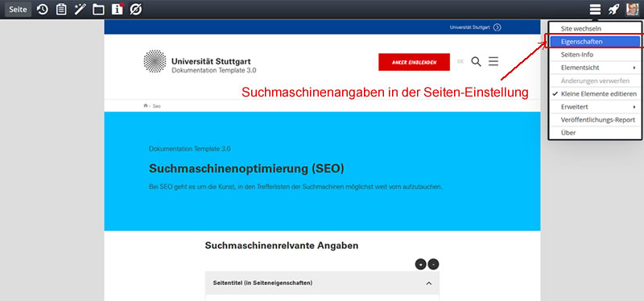
Task: Click the rocket launchpad icon
Action: [613, 10]
